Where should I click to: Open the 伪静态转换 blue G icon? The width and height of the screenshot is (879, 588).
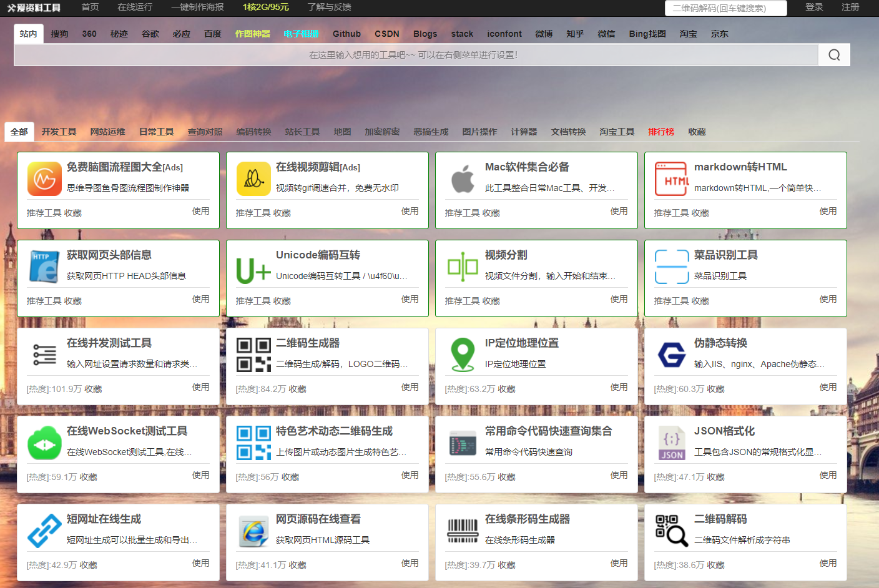(672, 355)
